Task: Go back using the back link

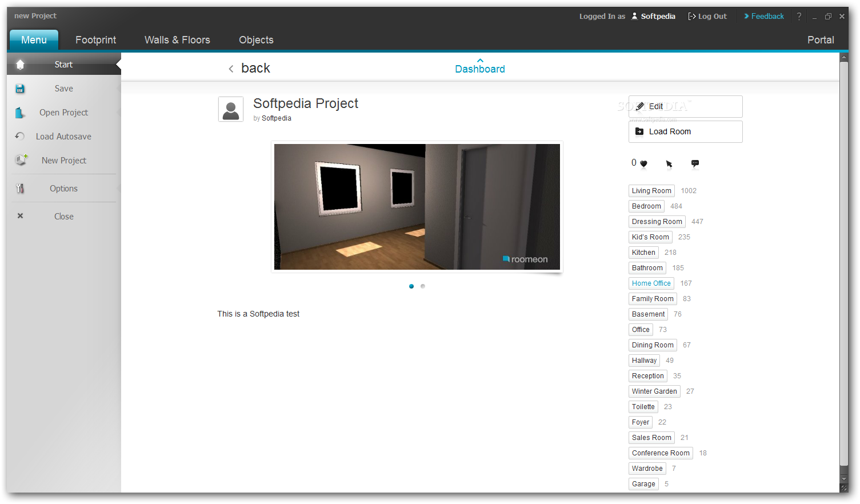Action: pos(255,68)
